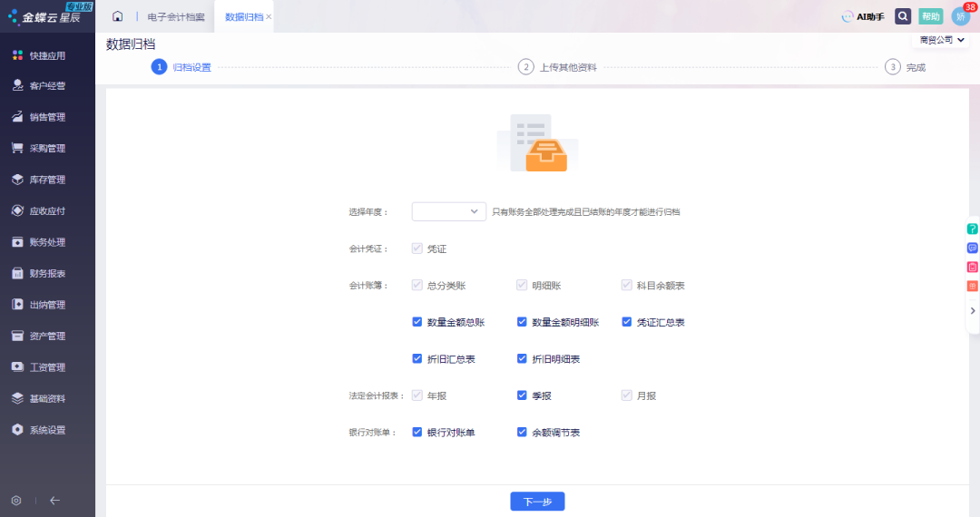
Task: Open settings gear at sidebar bottom
Action: (x=16, y=501)
